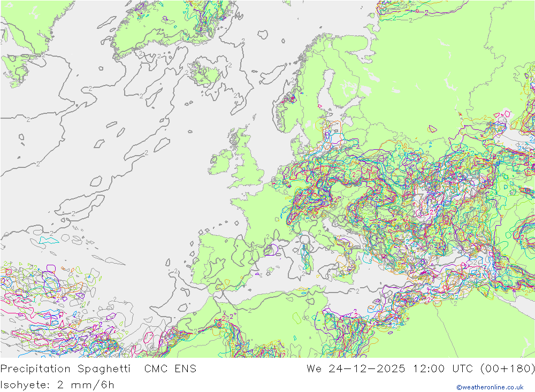The width and height of the screenshot is (535, 392).
Task: Select the 'CMC ENS' model label
Action: click(x=170, y=369)
